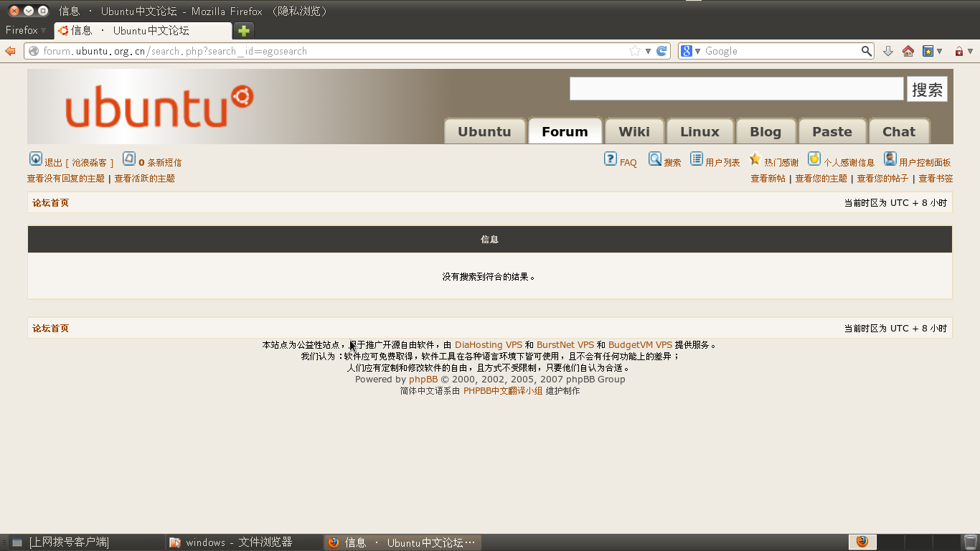The image size is (980, 551).
Task: Open the FAQ link
Action: tap(628, 163)
